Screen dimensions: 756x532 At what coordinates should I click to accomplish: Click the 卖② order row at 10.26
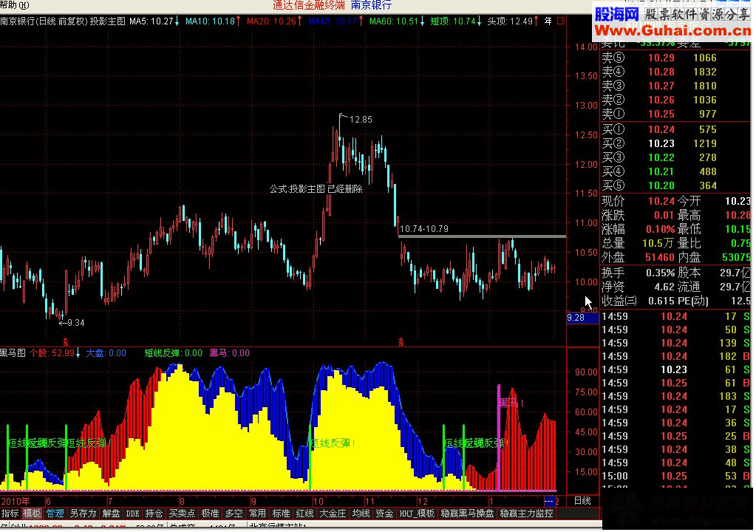(676, 100)
